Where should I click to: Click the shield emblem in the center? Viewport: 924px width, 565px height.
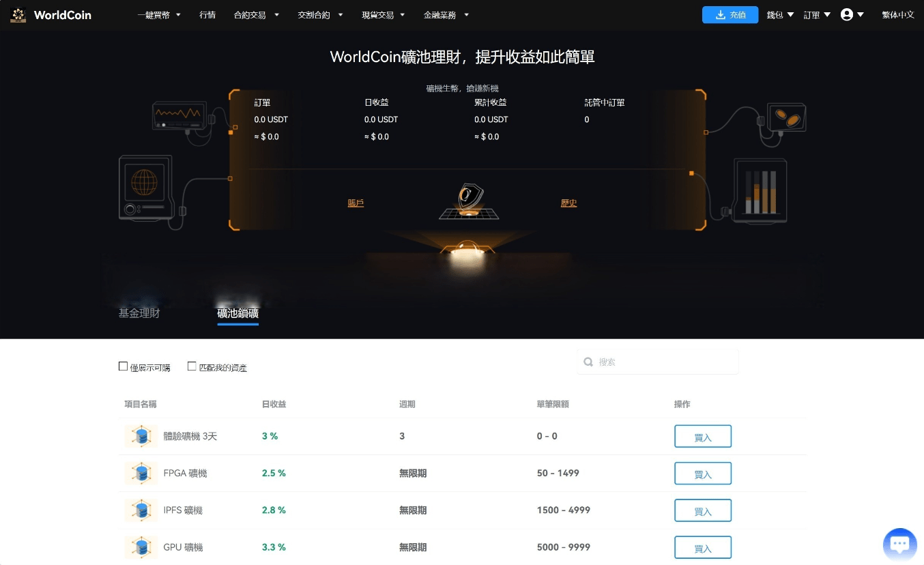(x=469, y=201)
